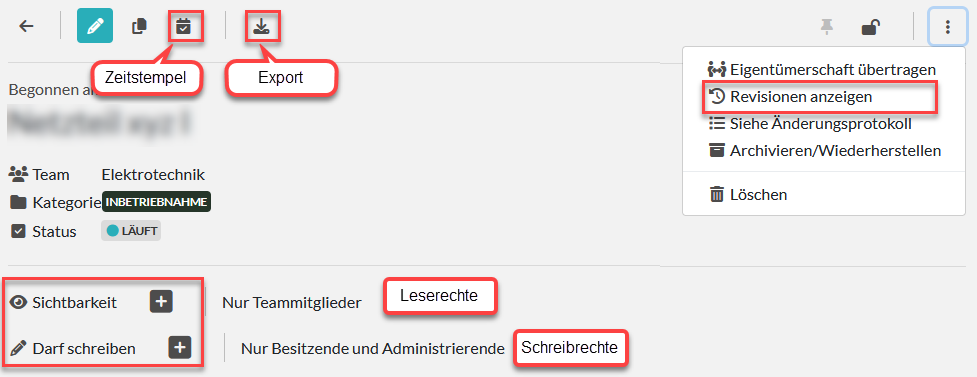
Task: Duplicate the entry with the copy icon
Action: click(140, 26)
